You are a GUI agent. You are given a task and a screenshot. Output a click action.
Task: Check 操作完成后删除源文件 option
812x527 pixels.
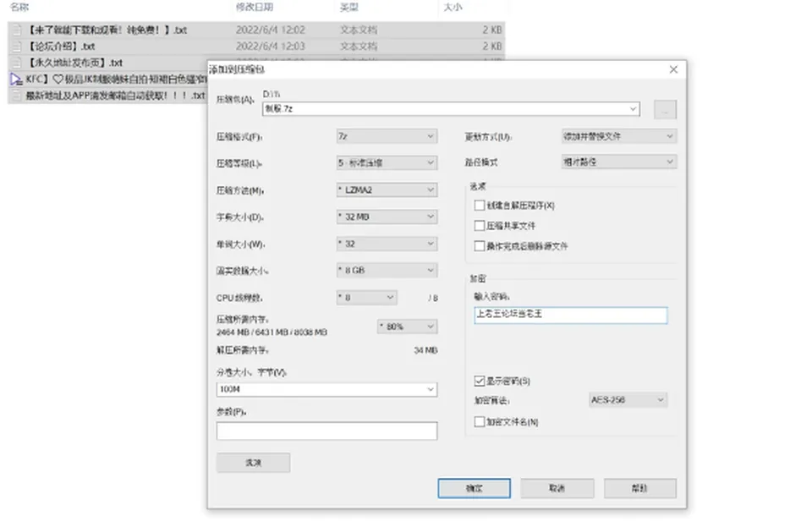[480, 246]
